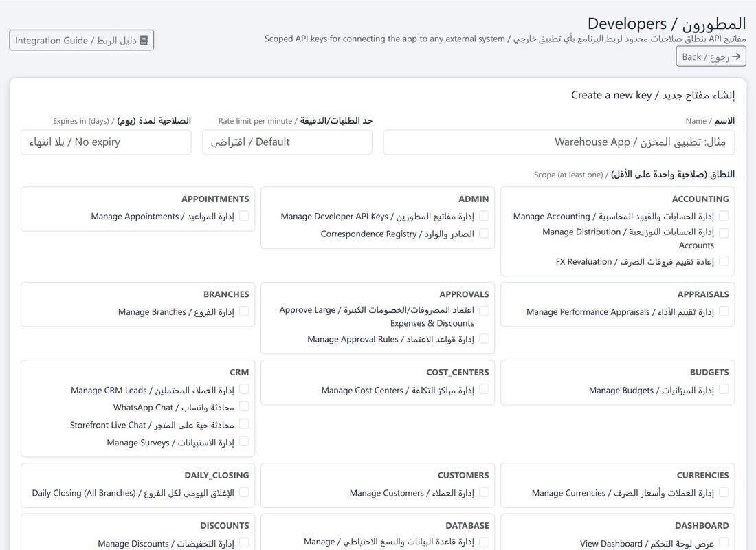Check Manage Accounting scope
The height and width of the screenshot is (550, 756).
click(x=724, y=216)
